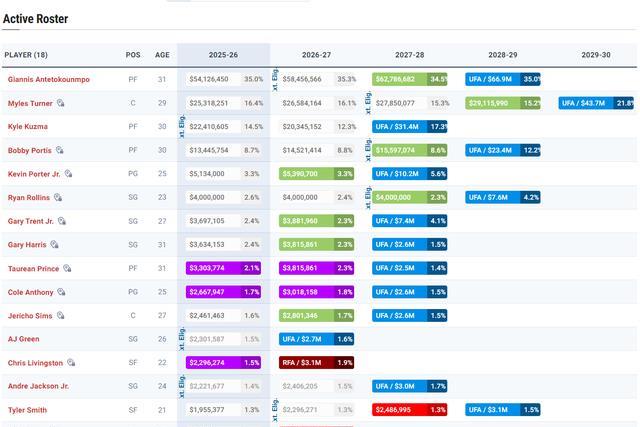Select Giannis $54,126,450 salary value
The height and width of the screenshot is (427, 640).
[209, 79]
